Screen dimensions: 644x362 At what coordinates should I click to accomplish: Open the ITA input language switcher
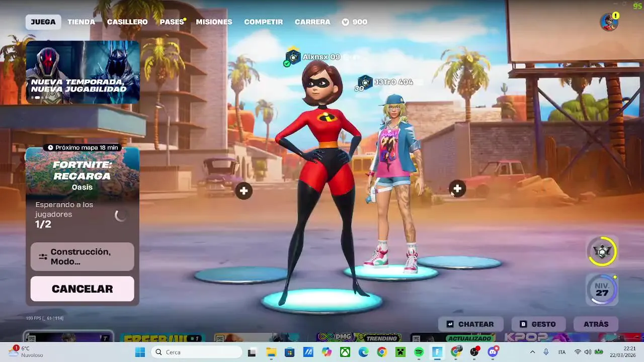coord(562,352)
